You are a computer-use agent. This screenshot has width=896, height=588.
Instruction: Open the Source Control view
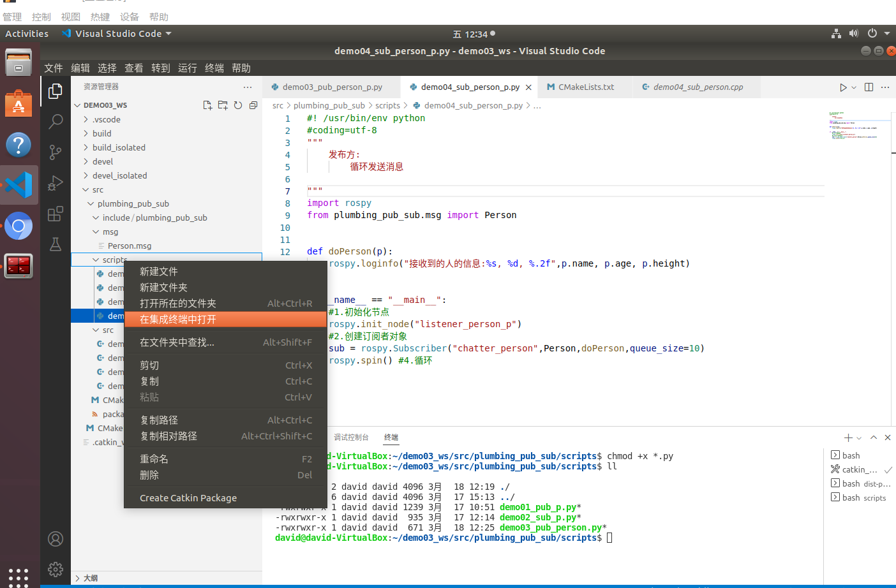pyautogui.click(x=56, y=152)
